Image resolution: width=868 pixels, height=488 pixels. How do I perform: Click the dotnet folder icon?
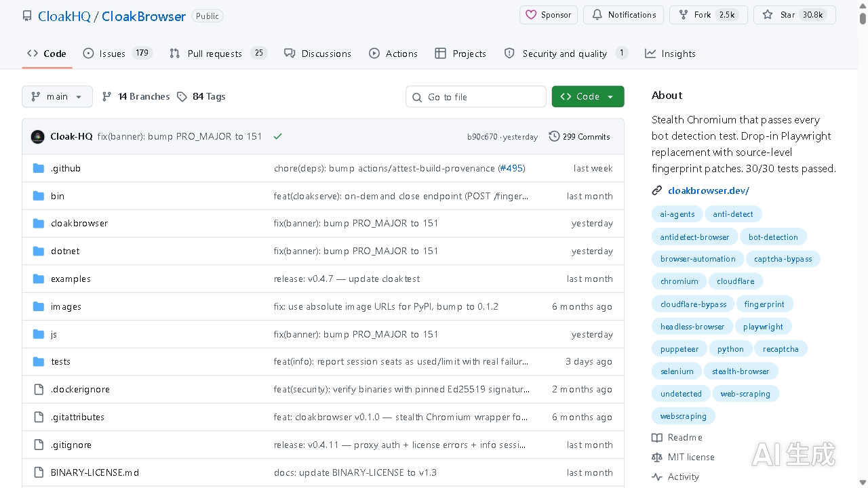coord(39,251)
